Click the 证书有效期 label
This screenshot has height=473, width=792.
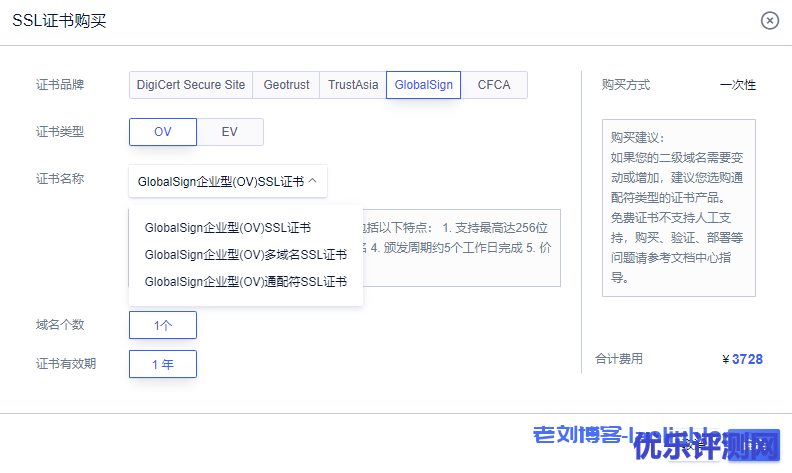[66, 364]
